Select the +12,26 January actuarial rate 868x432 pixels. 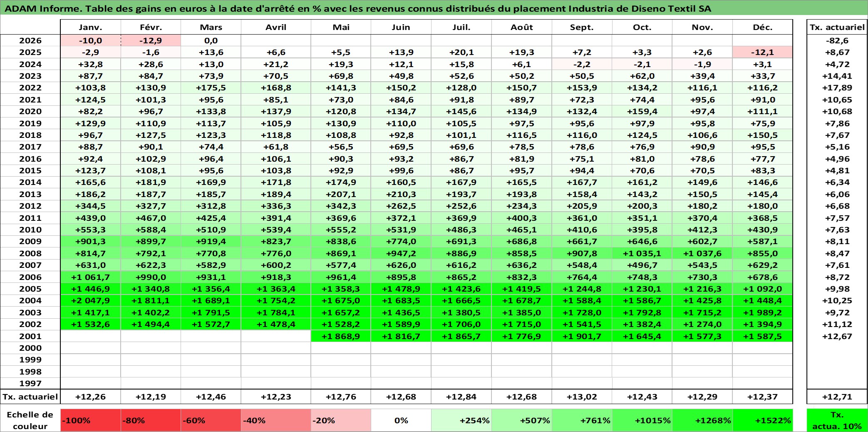pos(91,397)
